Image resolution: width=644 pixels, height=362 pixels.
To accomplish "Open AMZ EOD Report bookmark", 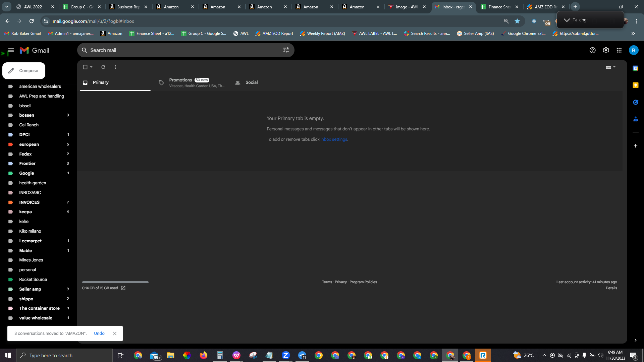I will pyautogui.click(x=274, y=34).
